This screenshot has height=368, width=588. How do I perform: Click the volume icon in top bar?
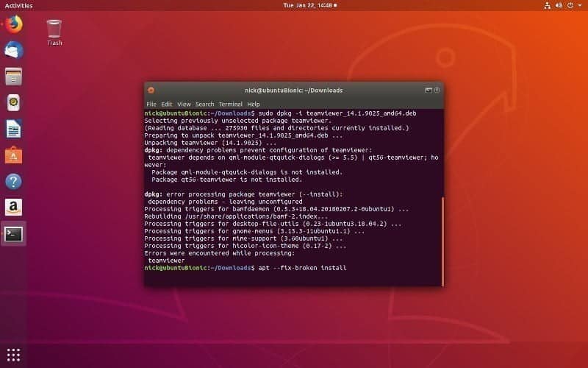(559, 5)
